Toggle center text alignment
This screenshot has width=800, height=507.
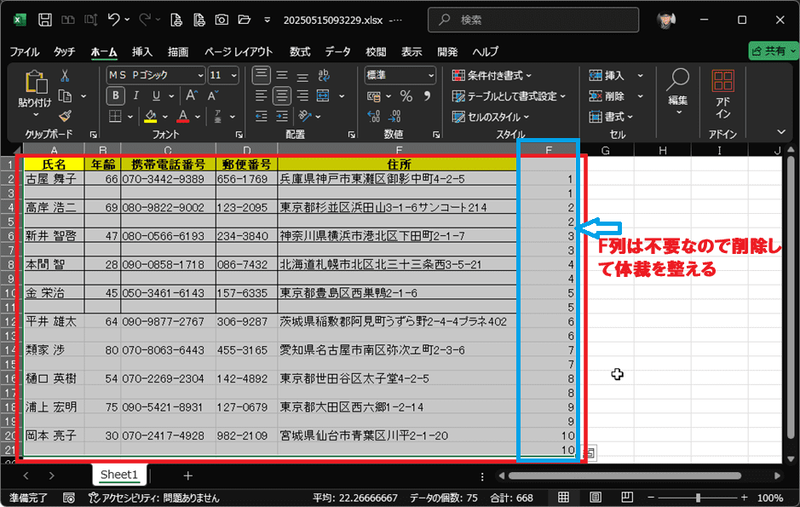(282, 96)
